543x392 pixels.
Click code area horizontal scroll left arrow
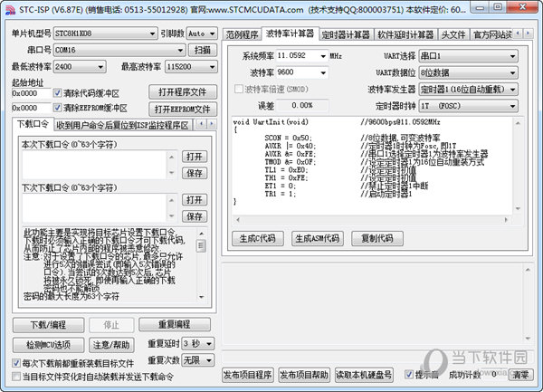tap(238, 220)
